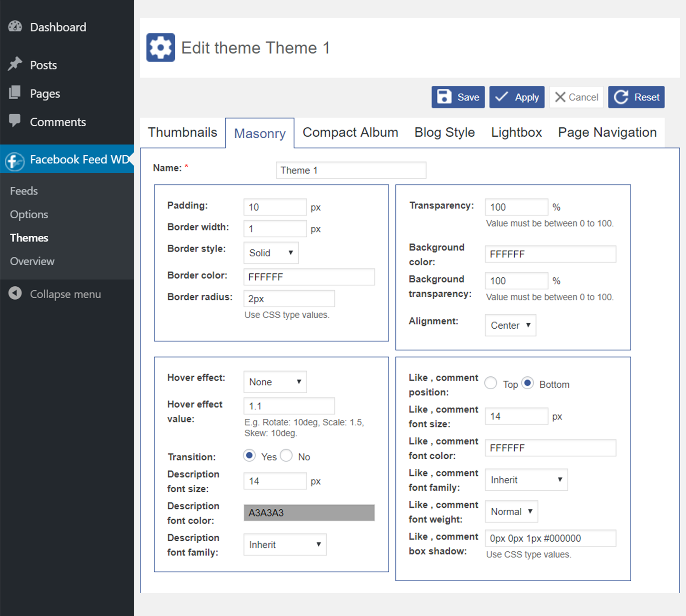Open Feeds in the sidebar submenu

coord(24,191)
